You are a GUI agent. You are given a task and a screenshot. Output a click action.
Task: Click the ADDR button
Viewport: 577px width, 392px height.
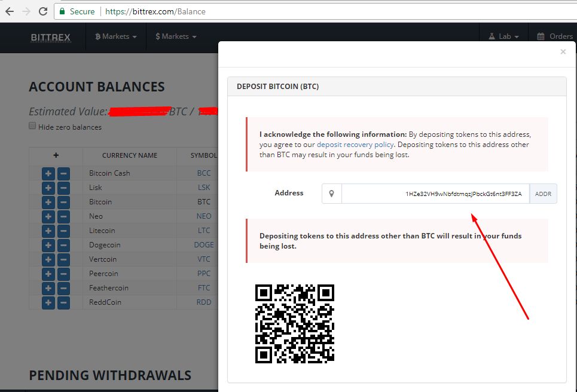543,194
